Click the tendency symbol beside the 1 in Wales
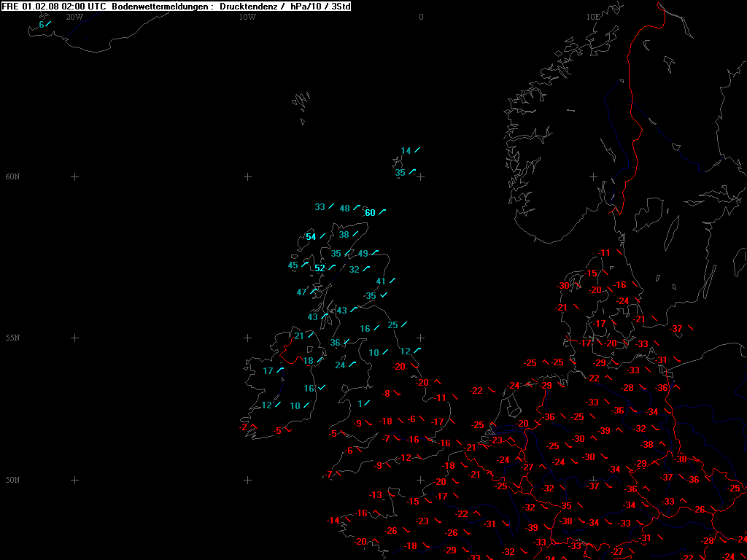 366,402
